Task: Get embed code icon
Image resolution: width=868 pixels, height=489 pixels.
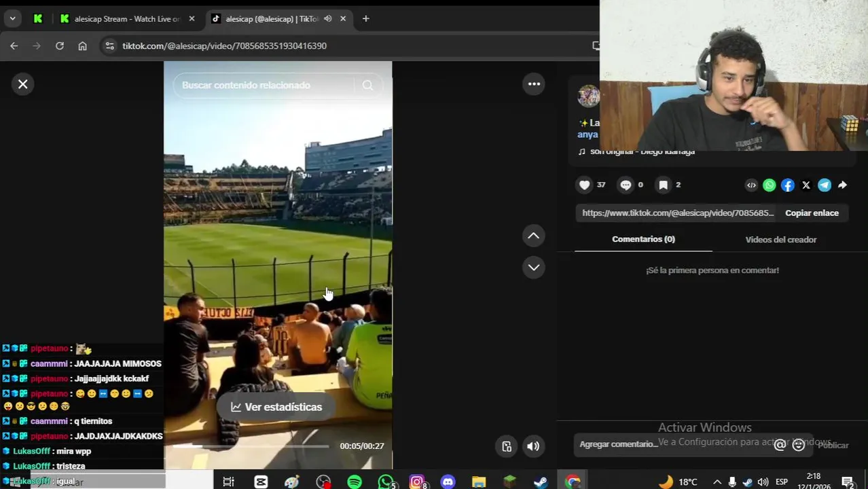Action: (751, 185)
